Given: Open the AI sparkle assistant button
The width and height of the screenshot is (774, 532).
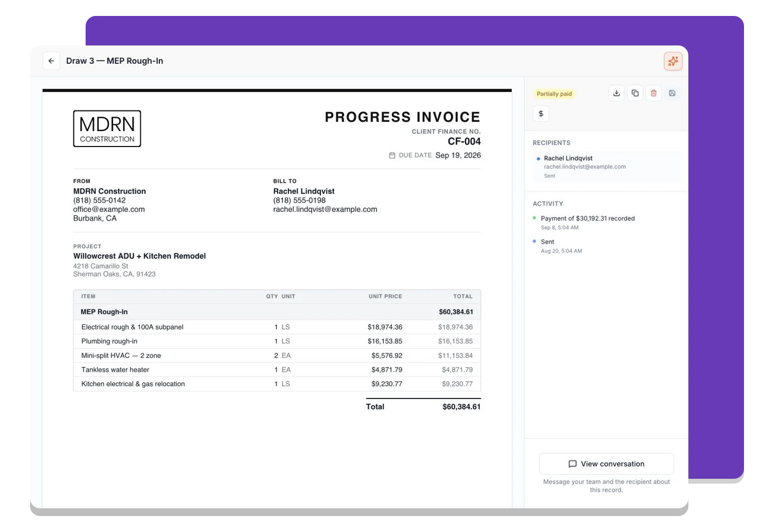Looking at the screenshot, I should [673, 61].
